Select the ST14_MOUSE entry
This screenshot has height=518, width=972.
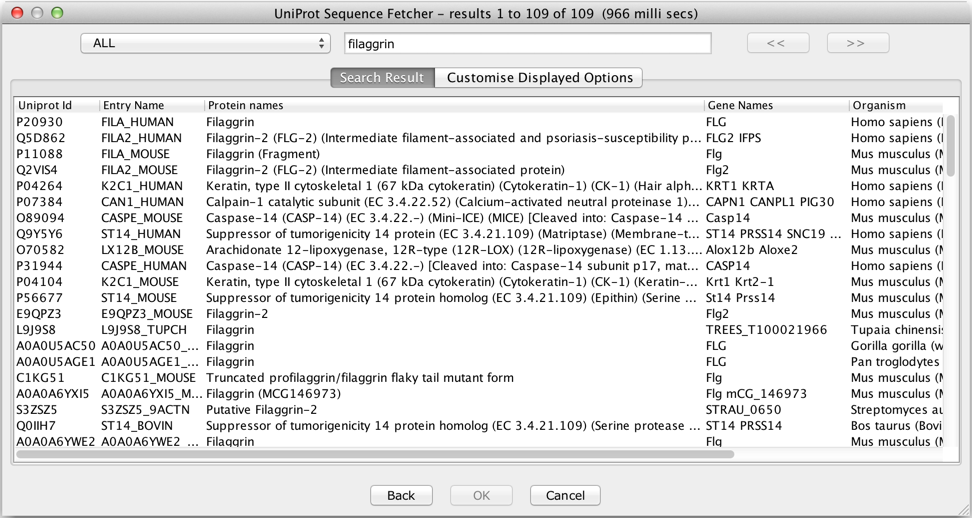139,298
